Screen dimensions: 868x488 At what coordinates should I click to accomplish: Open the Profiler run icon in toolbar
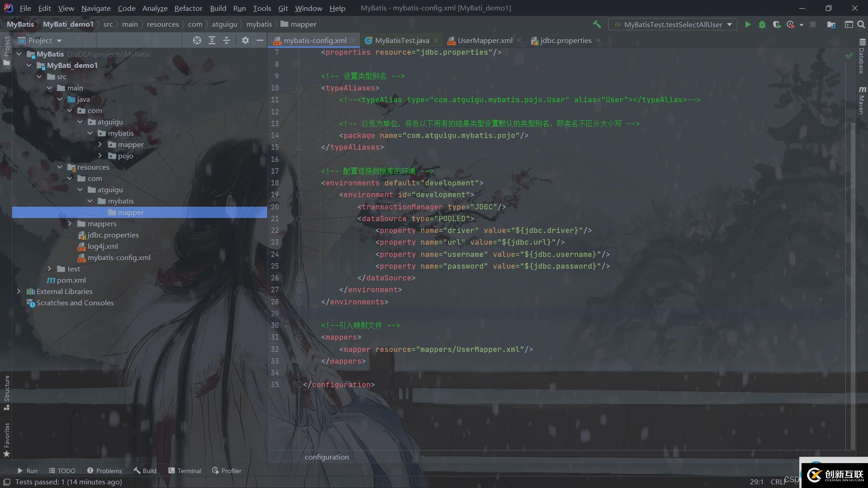(791, 24)
